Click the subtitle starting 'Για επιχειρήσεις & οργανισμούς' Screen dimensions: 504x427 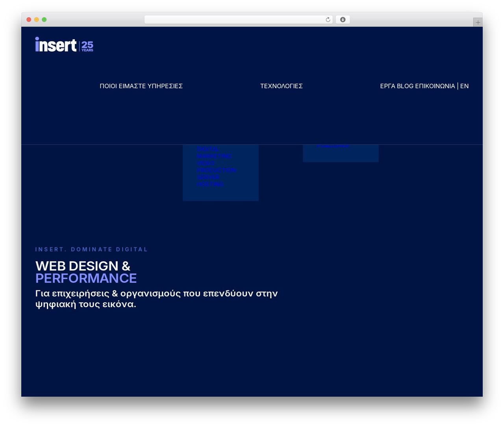point(156,299)
